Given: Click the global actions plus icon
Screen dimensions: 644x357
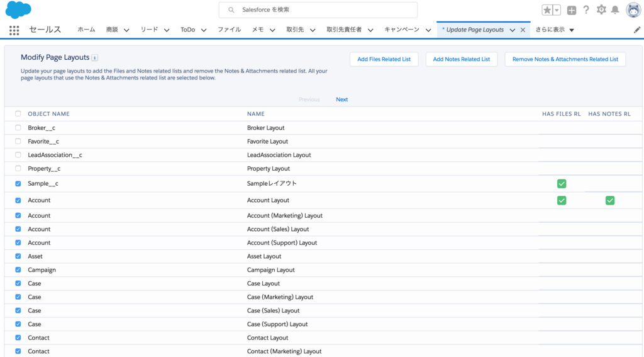Looking at the screenshot, I should [x=571, y=10].
